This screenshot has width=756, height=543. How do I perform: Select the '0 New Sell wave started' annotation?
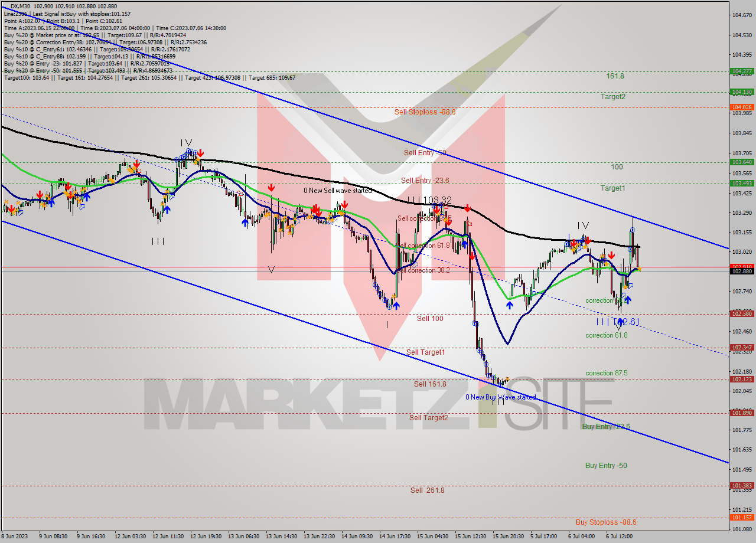click(338, 191)
